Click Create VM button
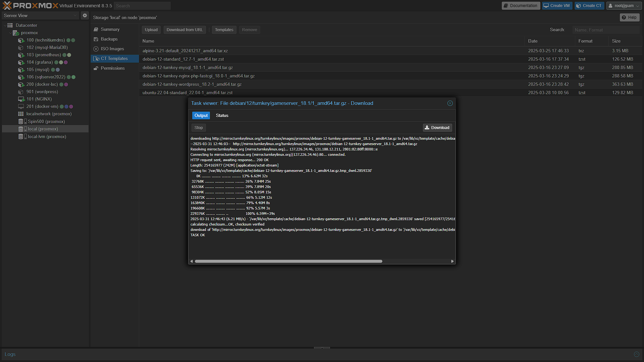 tap(557, 6)
